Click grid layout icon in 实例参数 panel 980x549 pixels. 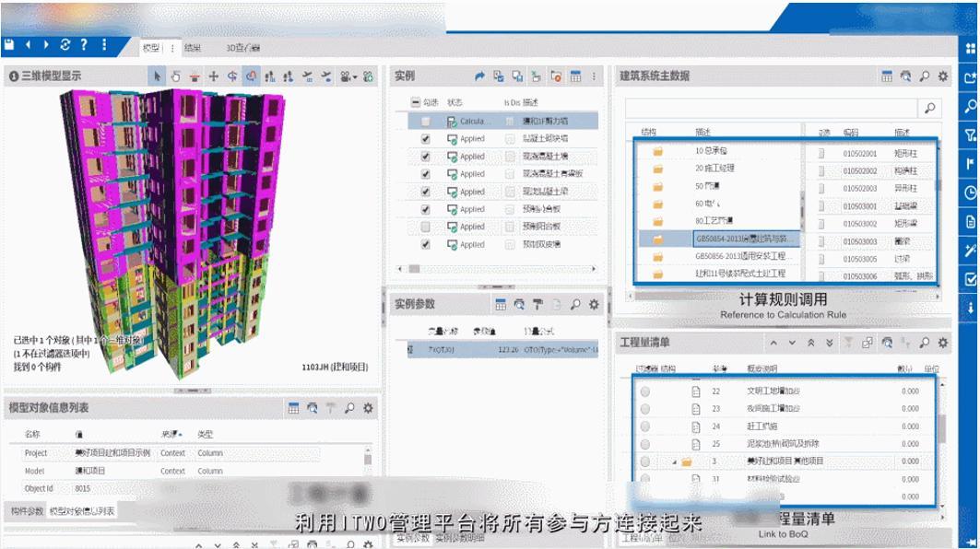point(501,304)
